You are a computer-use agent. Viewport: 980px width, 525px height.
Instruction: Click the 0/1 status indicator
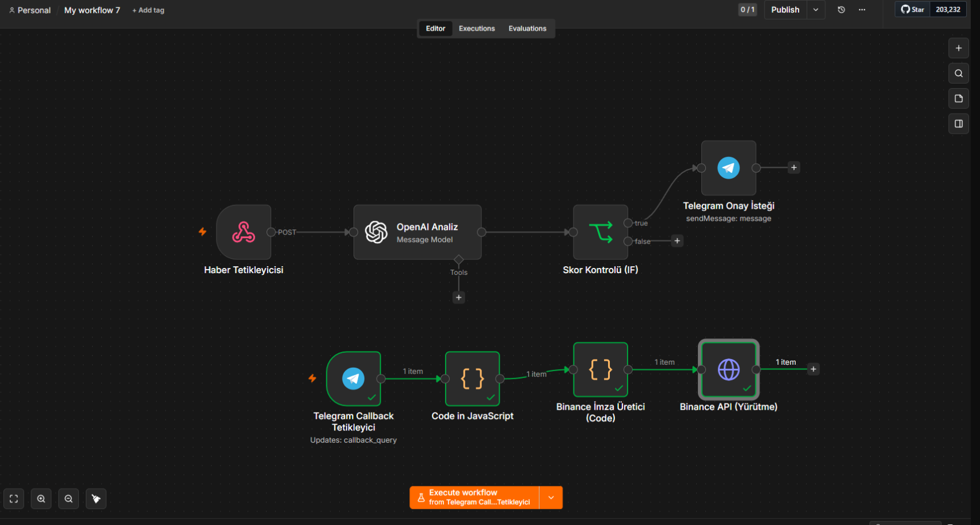[x=747, y=10]
